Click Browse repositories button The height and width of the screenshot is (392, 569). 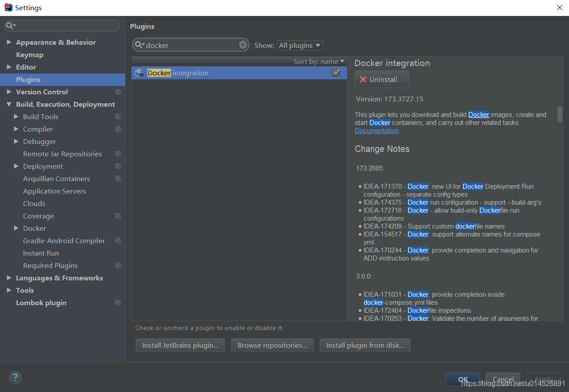click(x=272, y=345)
